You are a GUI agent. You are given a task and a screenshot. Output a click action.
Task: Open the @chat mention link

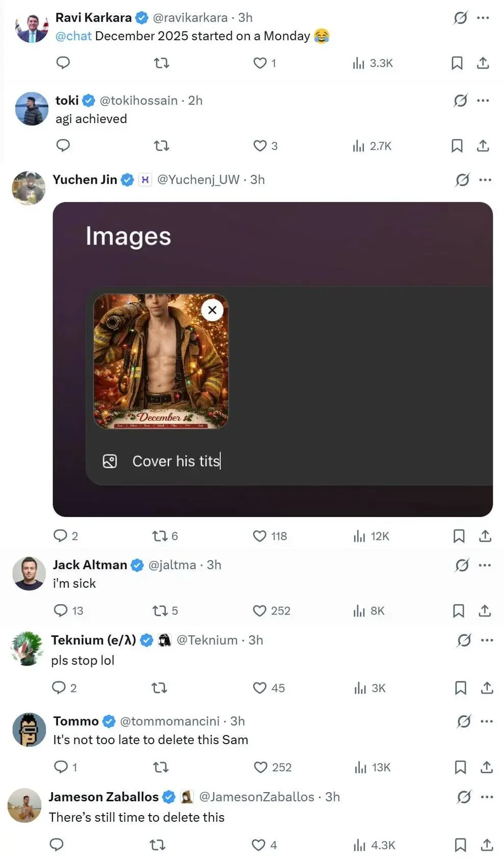pyautogui.click(x=73, y=36)
